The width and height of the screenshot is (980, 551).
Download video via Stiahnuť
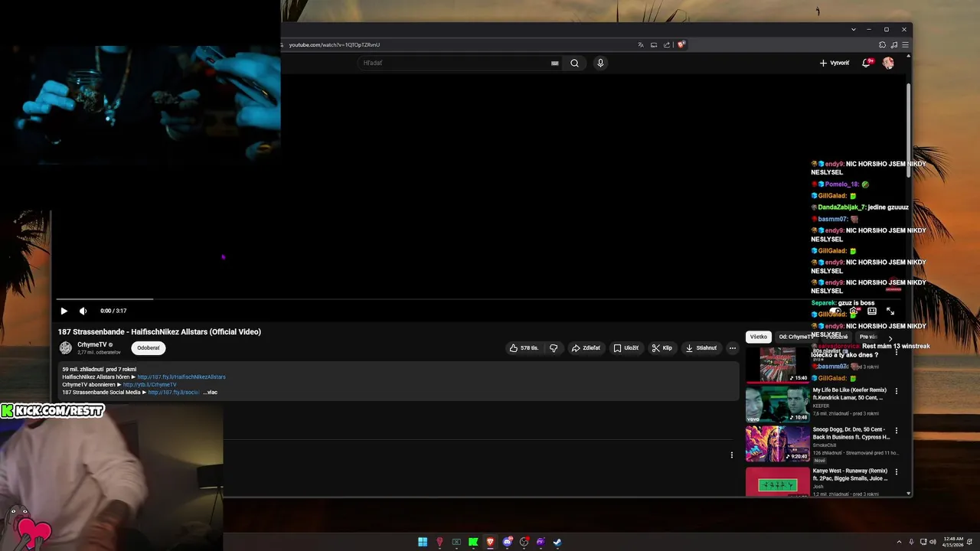tap(701, 348)
